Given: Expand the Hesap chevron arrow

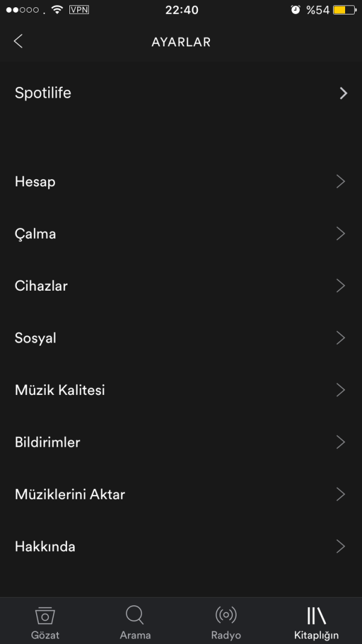Looking at the screenshot, I should [340, 181].
